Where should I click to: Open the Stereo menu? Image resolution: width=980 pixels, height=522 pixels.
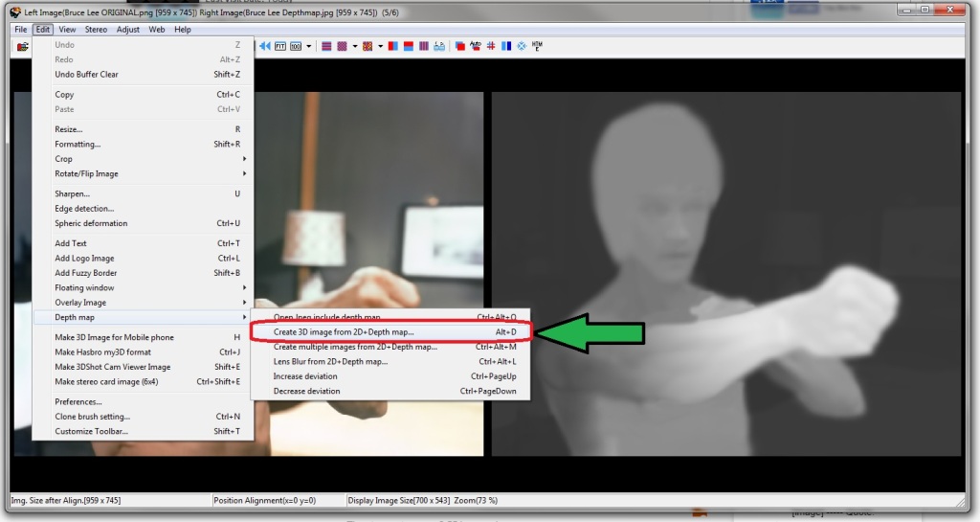(96, 30)
